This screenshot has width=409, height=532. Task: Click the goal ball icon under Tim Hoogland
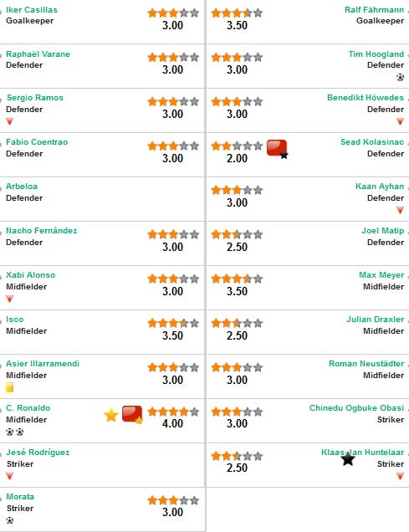coord(400,77)
